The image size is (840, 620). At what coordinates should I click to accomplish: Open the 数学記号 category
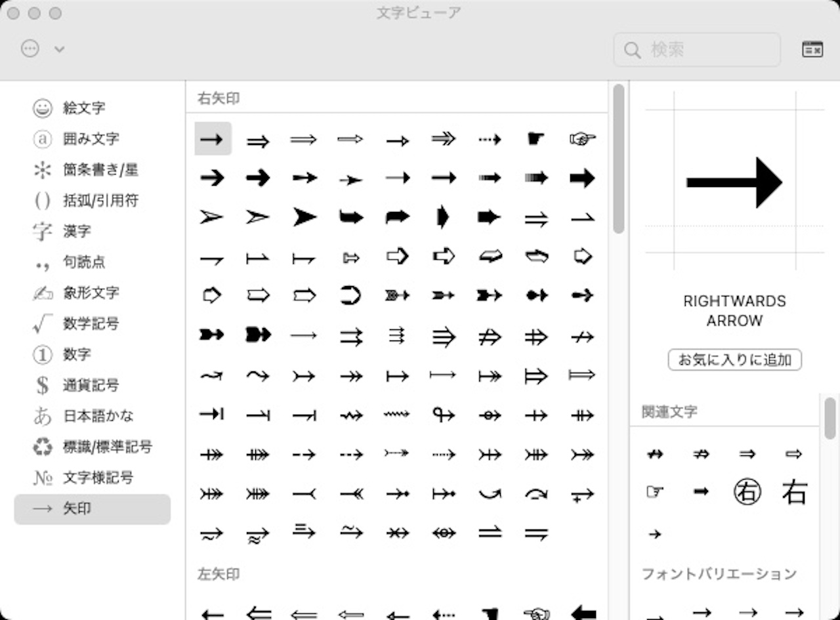click(x=92, y=323)
